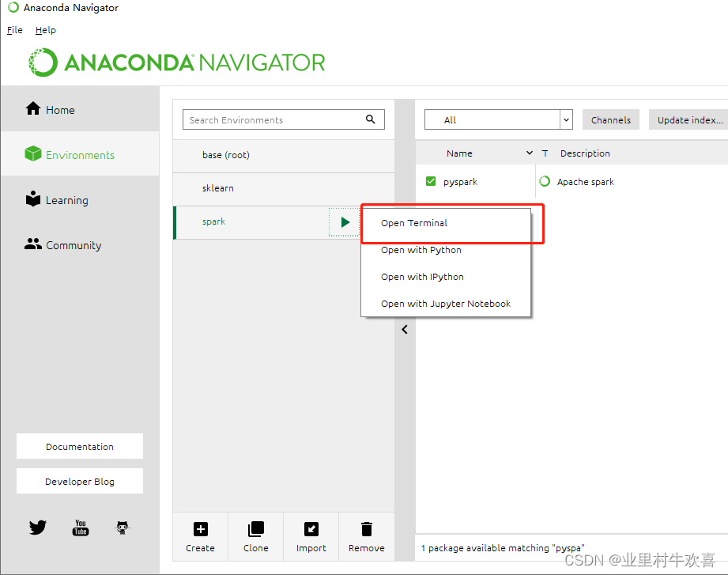This screenshot has height=575, width=728.
Task: Click the Create plus icon
Action: [201, 529]
